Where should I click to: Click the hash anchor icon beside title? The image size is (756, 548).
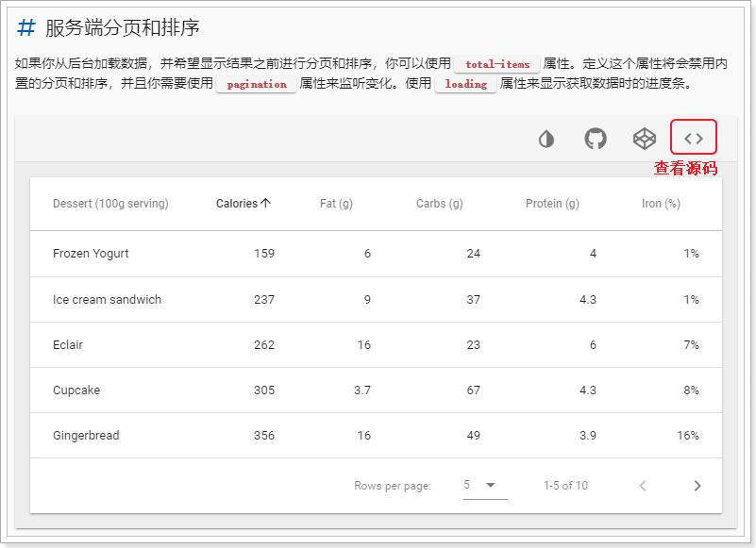pos(27,27)
